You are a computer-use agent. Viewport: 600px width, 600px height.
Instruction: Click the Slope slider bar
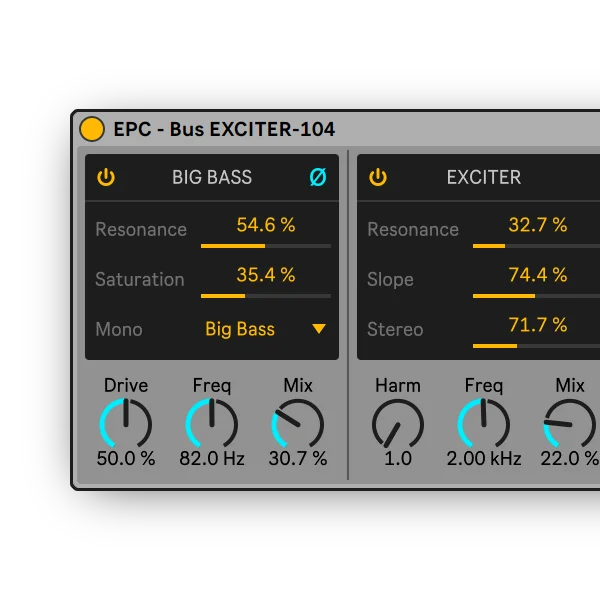click(x=536, y=296)
